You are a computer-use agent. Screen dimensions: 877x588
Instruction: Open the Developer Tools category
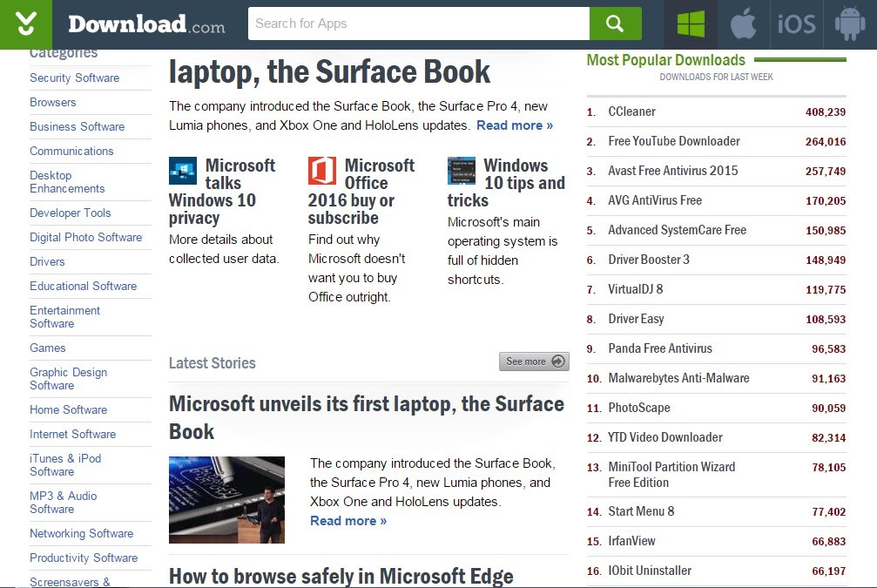[x=71, y=213]
